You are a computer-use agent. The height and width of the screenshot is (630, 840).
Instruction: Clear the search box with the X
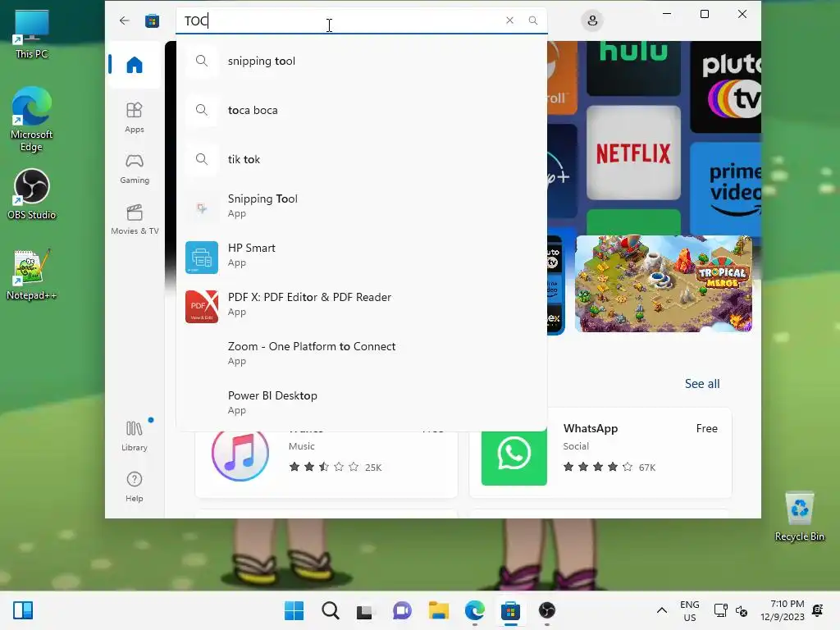[x=509, y=21]
